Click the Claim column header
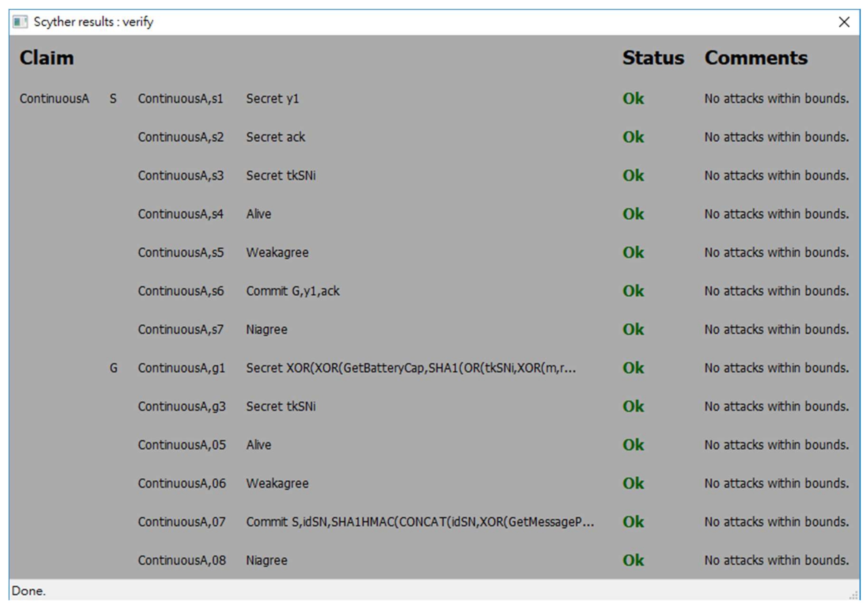The width and height of the screenshot is (868, 608). [46, 58]
